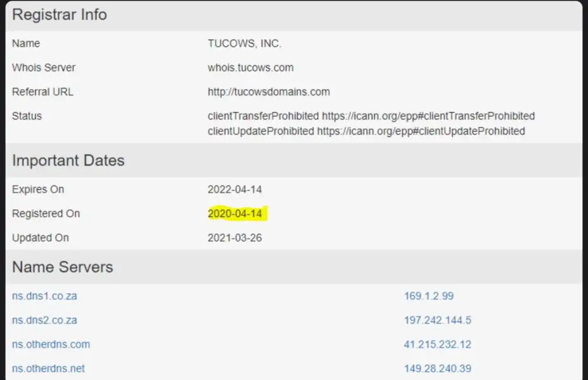Image resolution: width=588 pixels, height=380 pixels.
Task: Click the 2022-04-14 expiry date
Action: pos(234,189)
